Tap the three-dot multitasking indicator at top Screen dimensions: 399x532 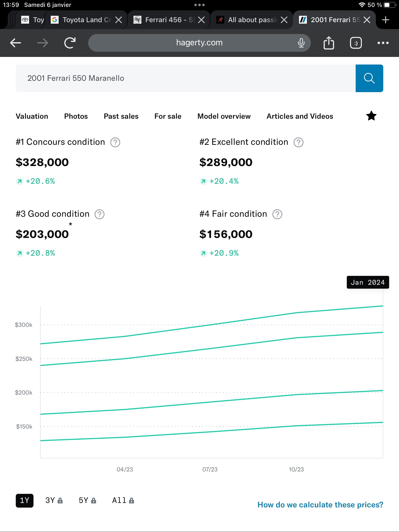[199, 5]
